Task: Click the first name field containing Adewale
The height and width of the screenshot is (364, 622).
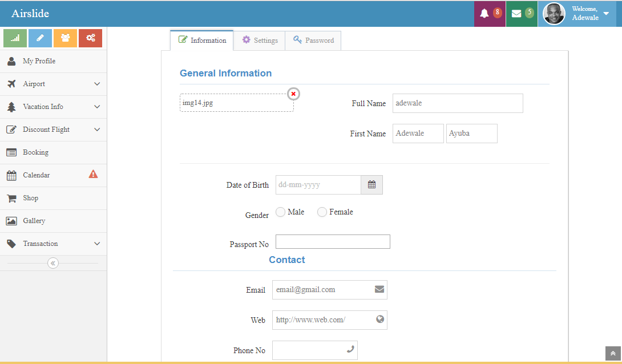Action: click(x=418, y=134)
